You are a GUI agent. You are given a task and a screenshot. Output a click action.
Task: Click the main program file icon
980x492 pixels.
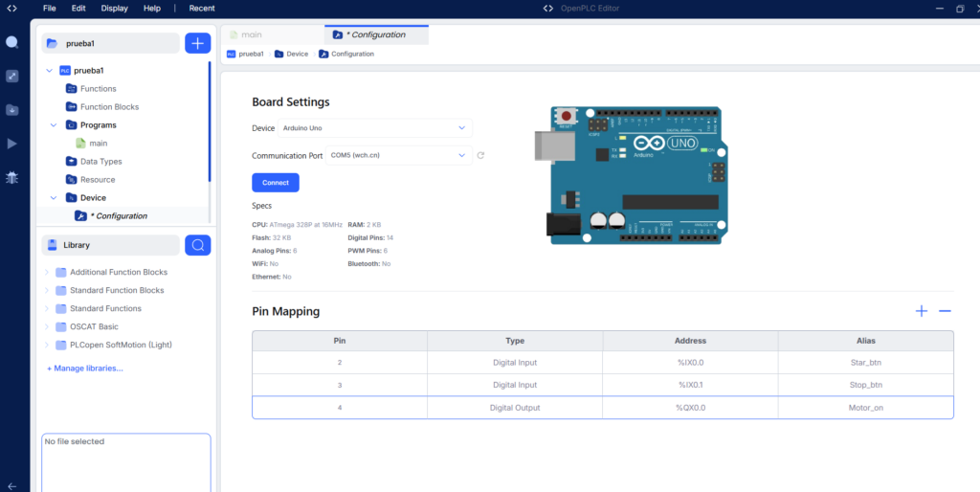point(80,144)
